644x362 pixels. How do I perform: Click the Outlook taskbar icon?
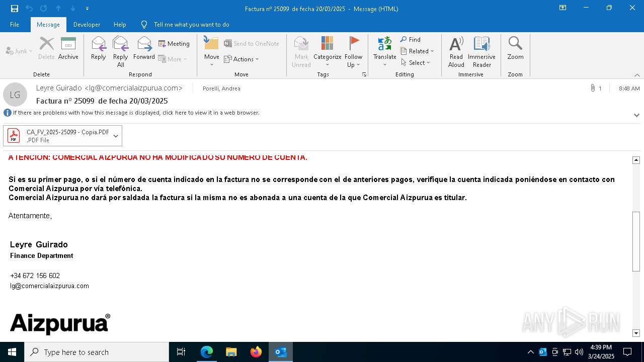click(x=281, y=352)
